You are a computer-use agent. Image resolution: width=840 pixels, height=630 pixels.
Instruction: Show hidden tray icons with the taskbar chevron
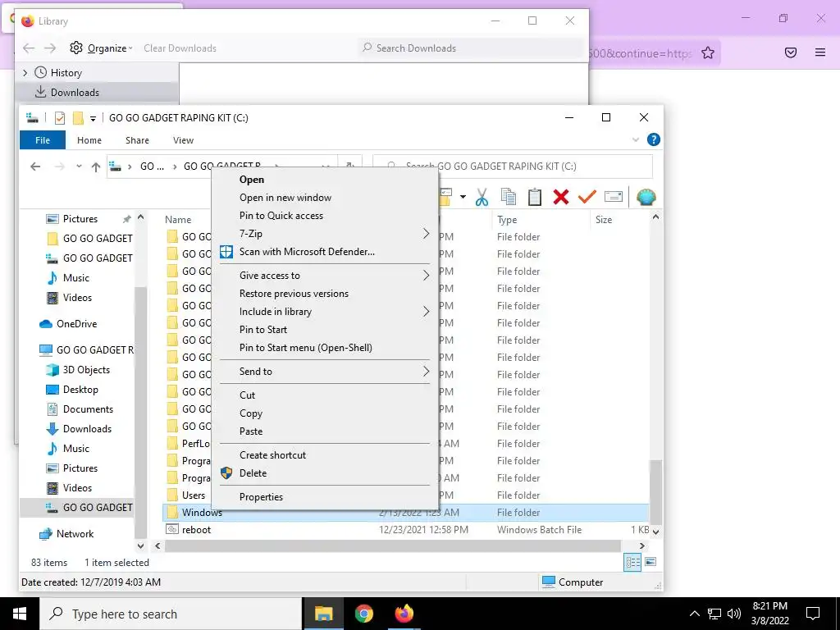[x=694, y=614]
